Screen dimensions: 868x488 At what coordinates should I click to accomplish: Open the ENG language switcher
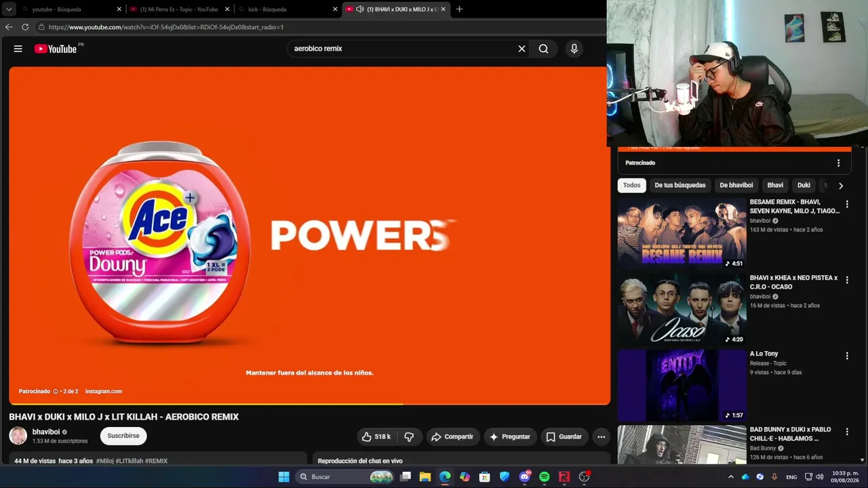click(791, 477)
